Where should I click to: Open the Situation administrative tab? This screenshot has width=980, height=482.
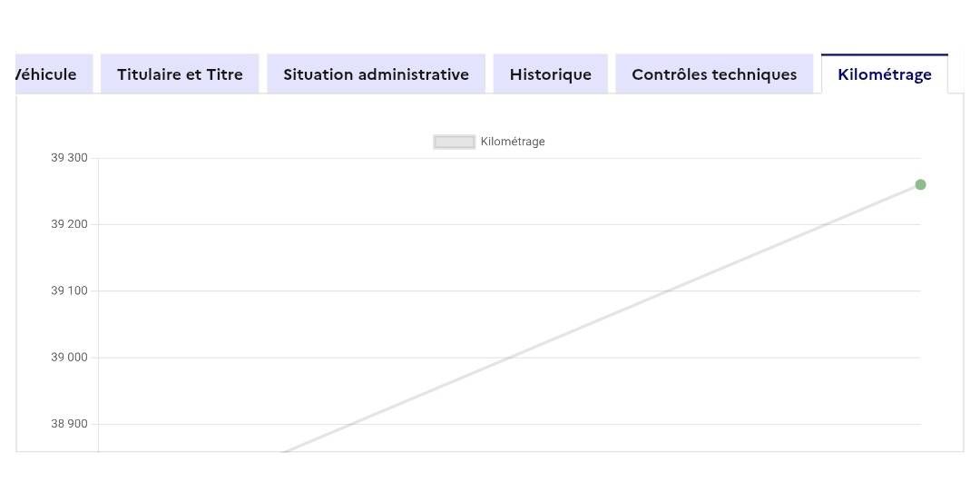pyautogui.click(x=376, y=74)
